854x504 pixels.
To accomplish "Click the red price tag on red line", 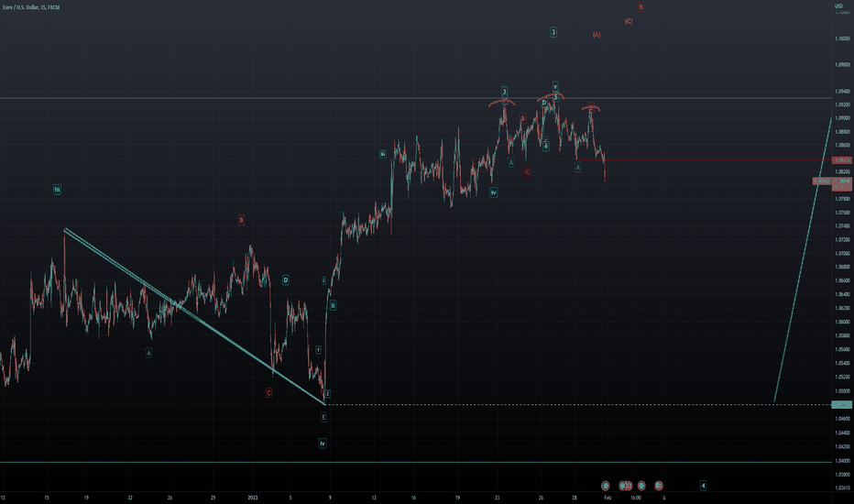I will coord(842,160).
